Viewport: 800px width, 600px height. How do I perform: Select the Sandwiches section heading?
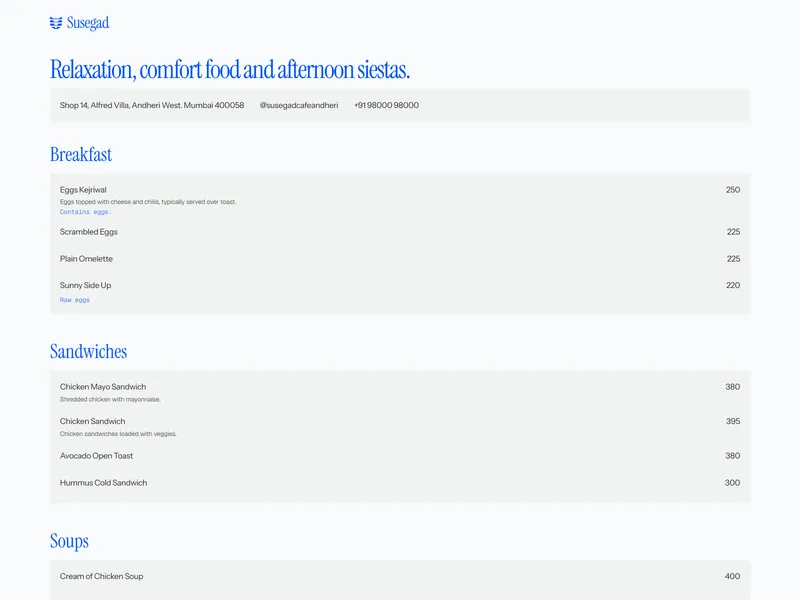88,352
